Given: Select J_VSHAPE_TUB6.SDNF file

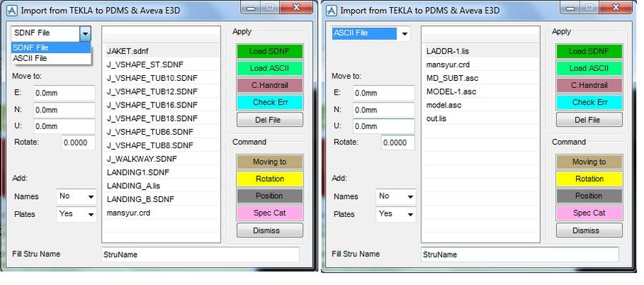Looking at the screenshot, I should (162, 132).
